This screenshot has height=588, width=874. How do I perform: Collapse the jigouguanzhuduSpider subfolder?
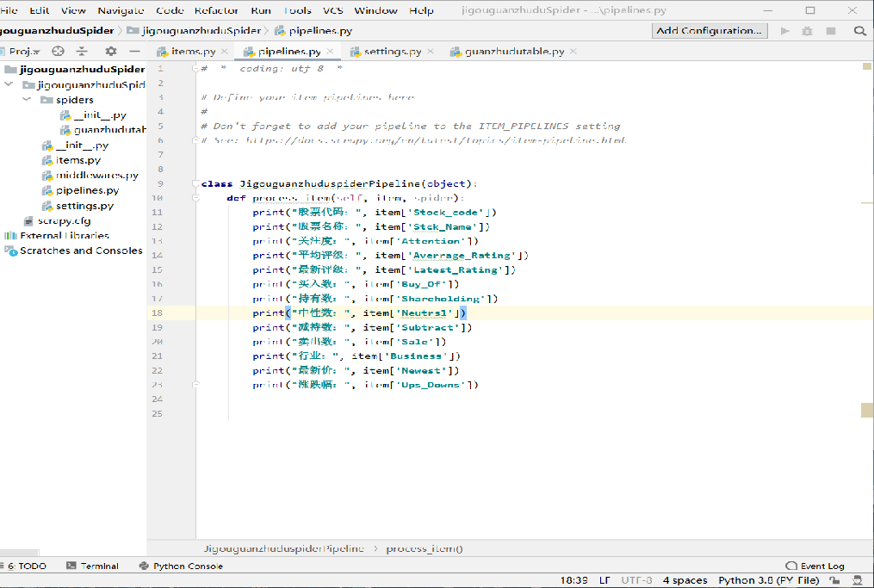(9, 84)
